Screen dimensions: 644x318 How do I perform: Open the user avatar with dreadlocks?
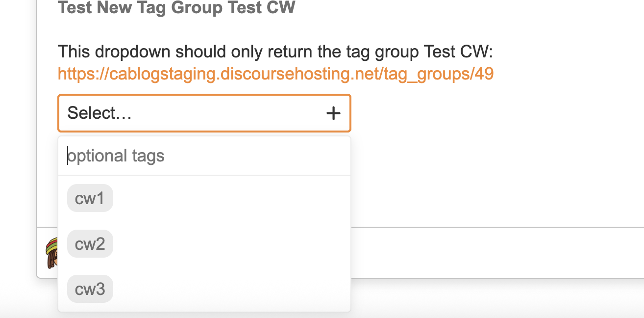52,253
